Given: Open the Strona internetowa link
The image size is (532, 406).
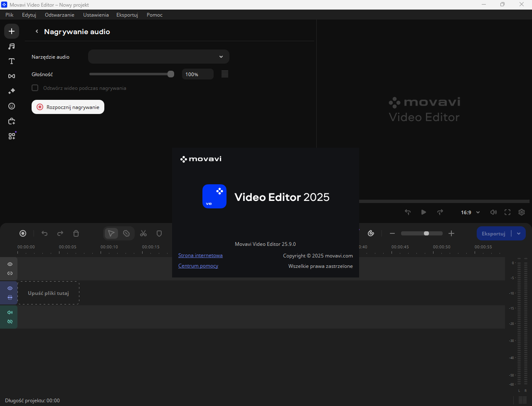Looking at the screenshot, I should [200, 255].
